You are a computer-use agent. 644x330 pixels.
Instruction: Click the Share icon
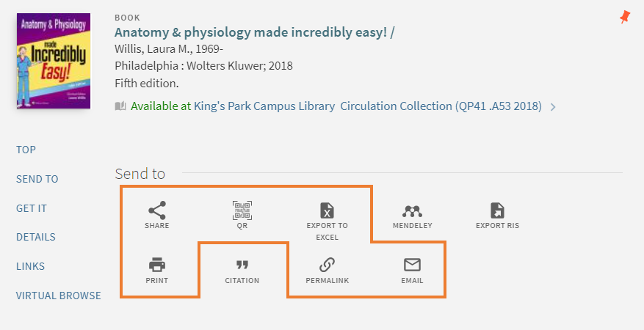coord(157,210)
